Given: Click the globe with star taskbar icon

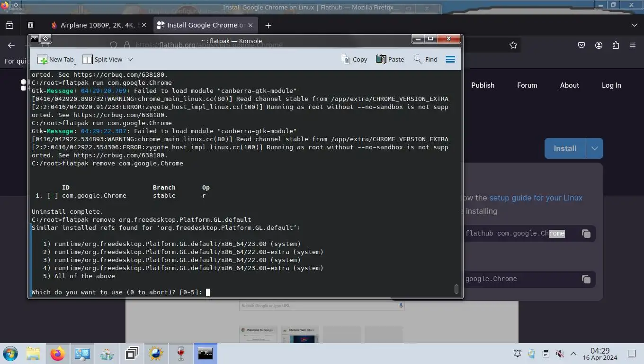Looking at the screenshot, I should pyautogui.click(x=156, y=354).
